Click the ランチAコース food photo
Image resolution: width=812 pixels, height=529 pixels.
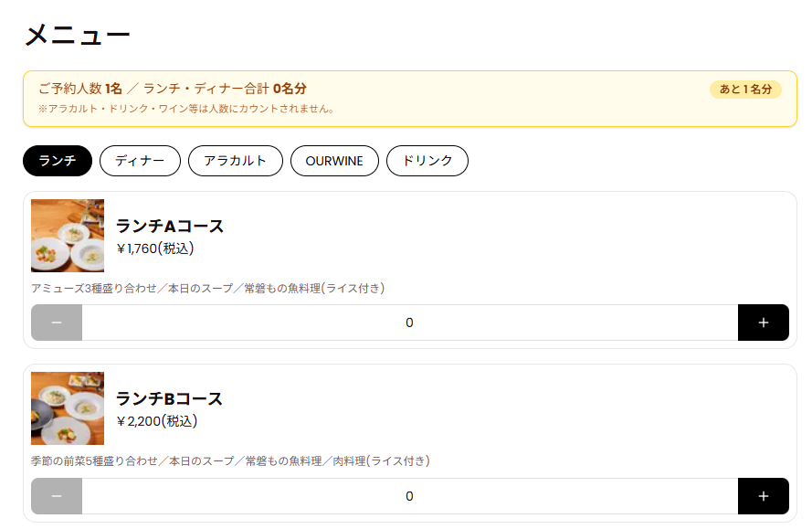pos(68,236)
